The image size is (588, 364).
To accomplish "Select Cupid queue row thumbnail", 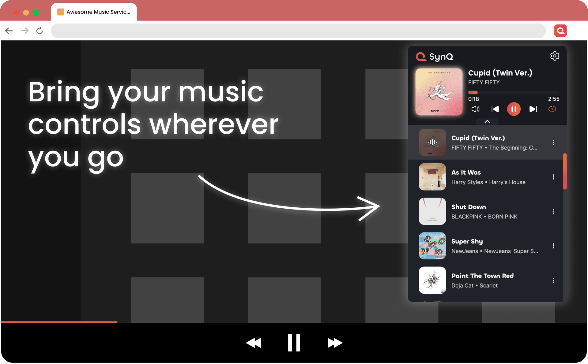I will tap(432, 143).
